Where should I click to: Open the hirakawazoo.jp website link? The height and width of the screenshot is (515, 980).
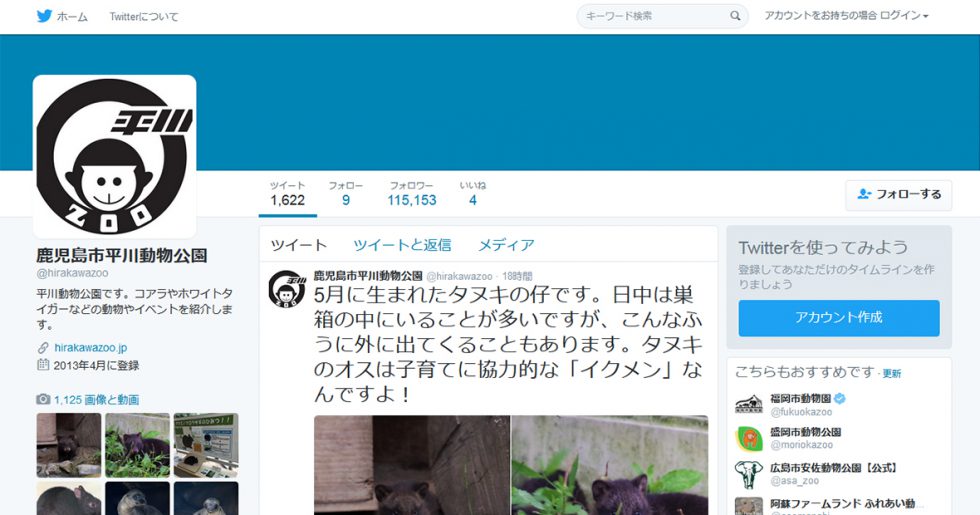coord(91,348)
